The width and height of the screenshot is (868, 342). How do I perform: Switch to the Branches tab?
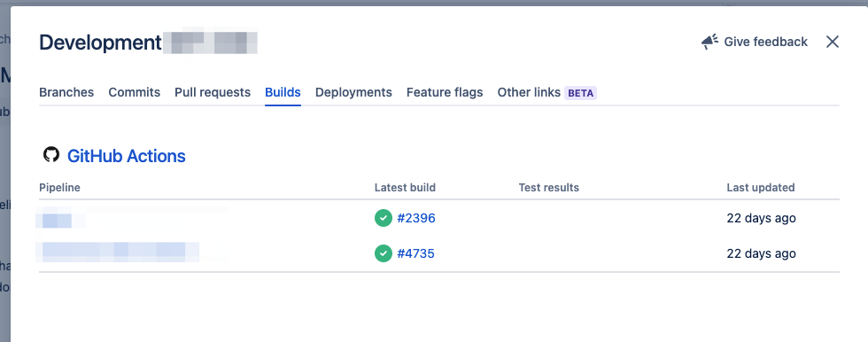[66, 92]
